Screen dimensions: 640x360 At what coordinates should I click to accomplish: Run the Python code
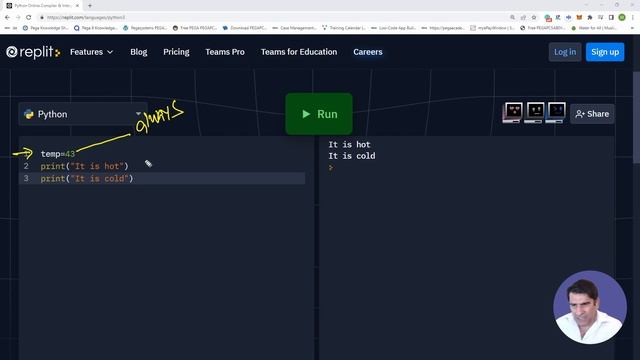319,114
